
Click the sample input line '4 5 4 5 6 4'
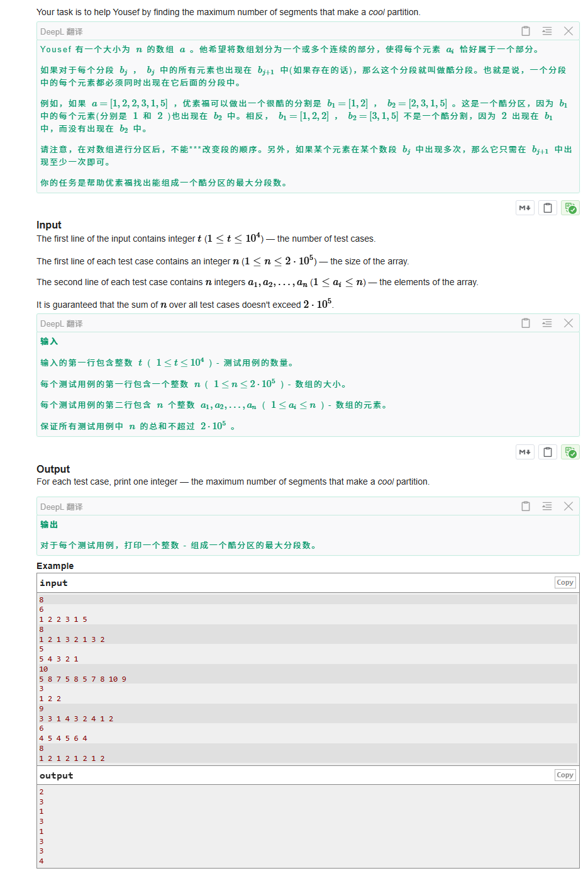(x=64, y=738)
